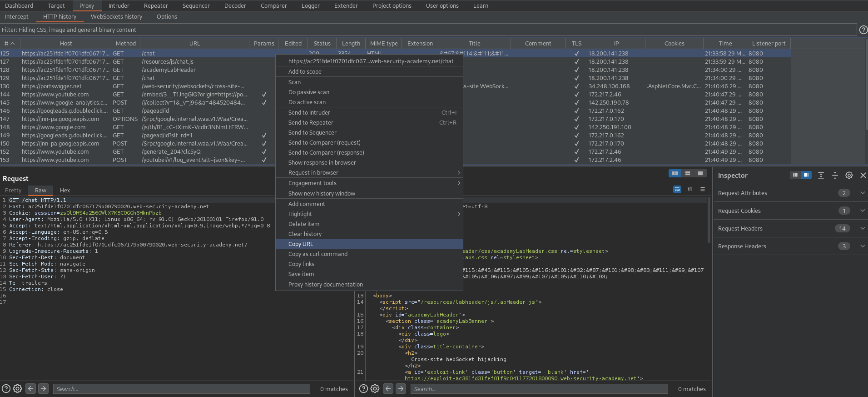Toggle word wrap in response panel
Screen dimensions: 868x397
tap(677, 189)
